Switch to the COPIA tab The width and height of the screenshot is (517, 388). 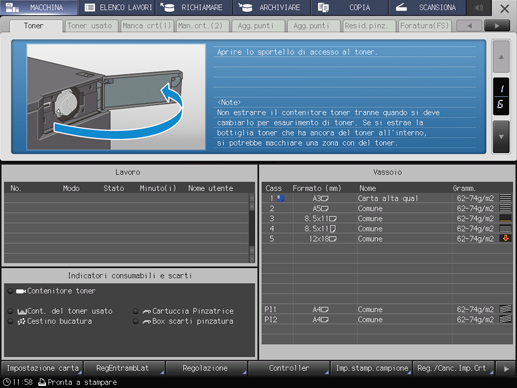[x=350, y=7]
